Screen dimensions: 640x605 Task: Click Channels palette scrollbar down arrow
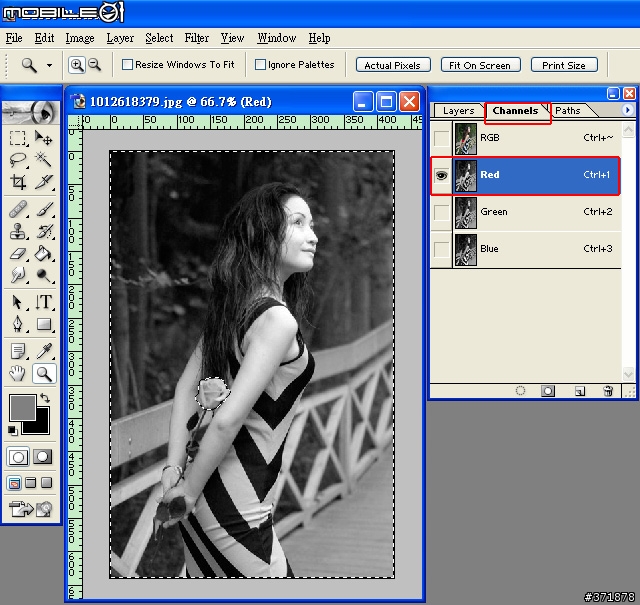click(628, 374)
